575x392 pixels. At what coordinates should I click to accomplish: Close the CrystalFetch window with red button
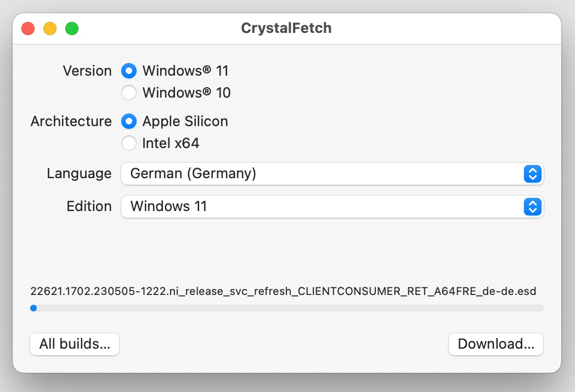pyautogui.click(x=28, y=29)
